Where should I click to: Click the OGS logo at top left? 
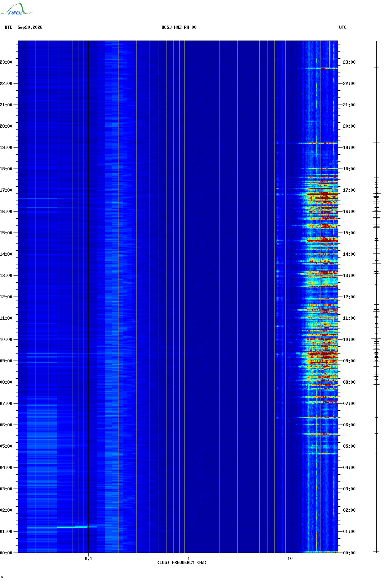(x=16, y=9)
